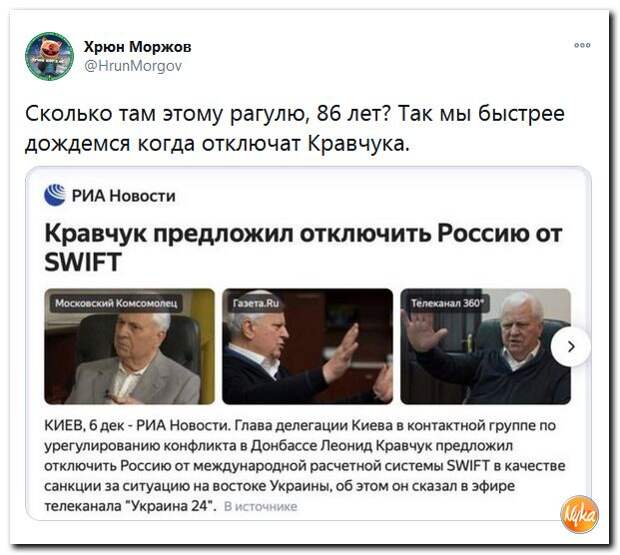Click the article summary text starting 'КИЕВ, 6 дек'

click(304, 466)
